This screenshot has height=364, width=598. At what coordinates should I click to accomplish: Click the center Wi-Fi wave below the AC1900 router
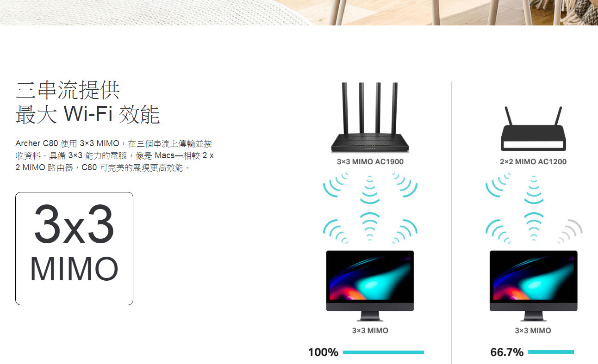[x=370, y=189]
